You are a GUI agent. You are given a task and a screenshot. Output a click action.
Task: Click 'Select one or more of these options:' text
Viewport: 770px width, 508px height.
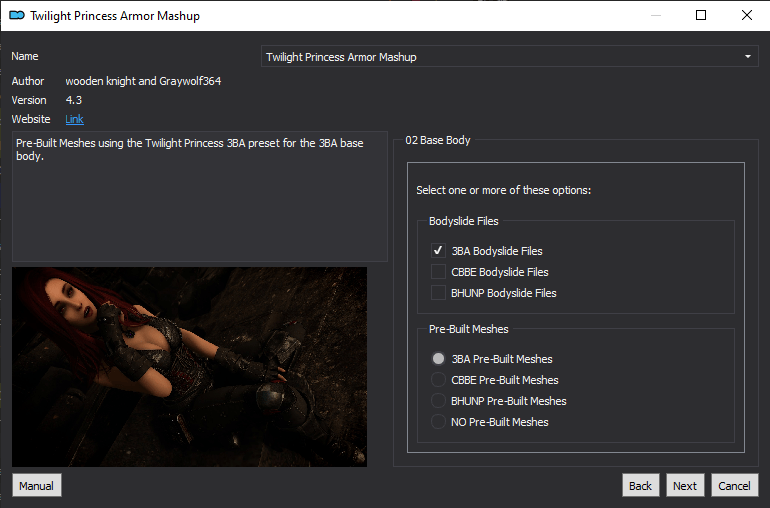(x=504, y=190)
